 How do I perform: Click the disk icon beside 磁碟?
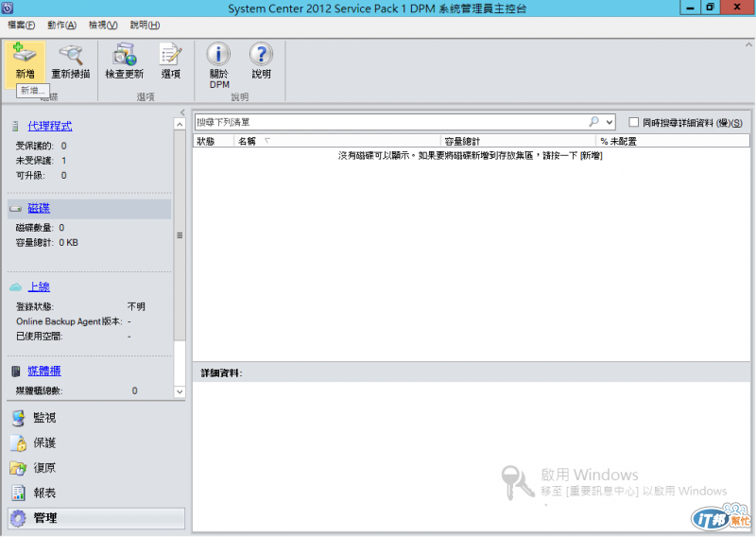click(15, 209)
